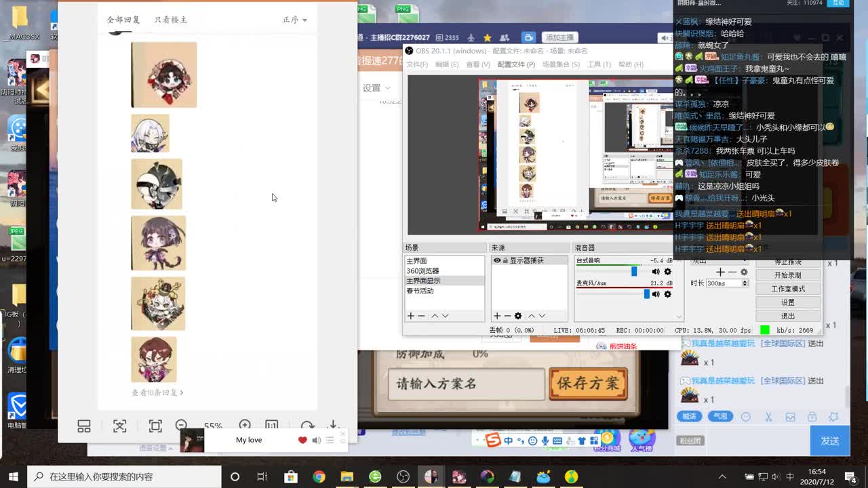Viewport: 868px width, 488px height.
Task: Click the OBS 设置 button
Action: click(x=787, y=302)
